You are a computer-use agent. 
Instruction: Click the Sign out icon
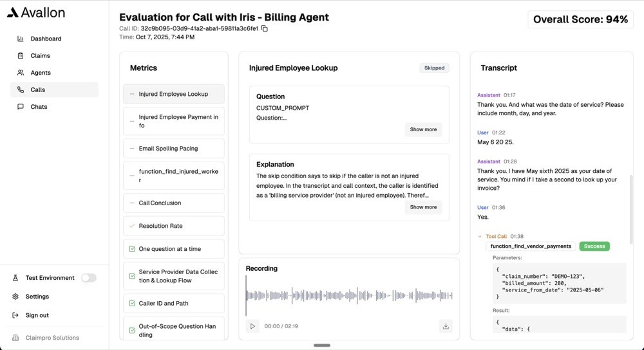point(15,315)
